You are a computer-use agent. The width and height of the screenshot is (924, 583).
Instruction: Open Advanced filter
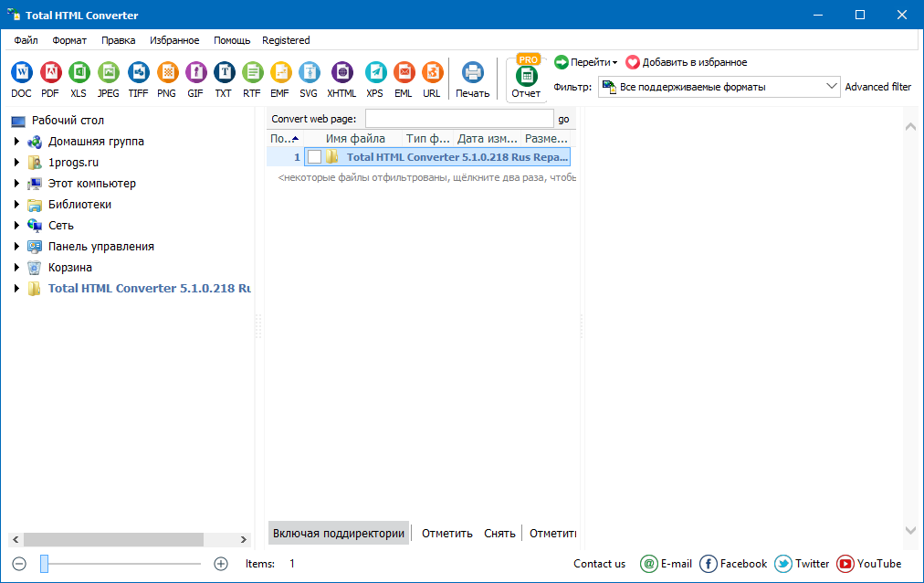click(x=878, y=87)
